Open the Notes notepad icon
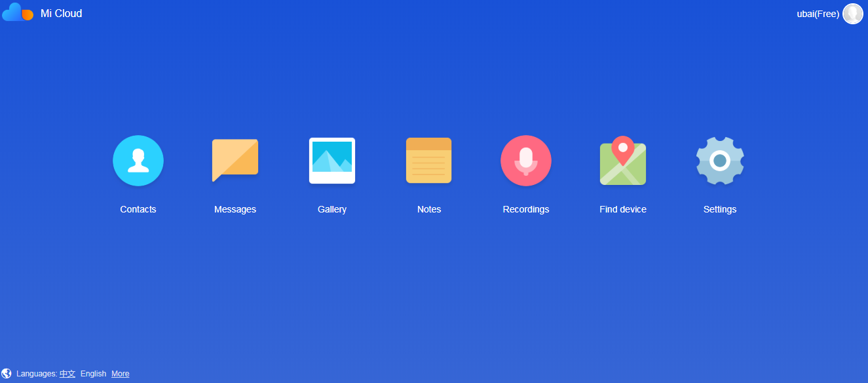The height and width of the screenshot is (383, 868). tap(429, 161)
